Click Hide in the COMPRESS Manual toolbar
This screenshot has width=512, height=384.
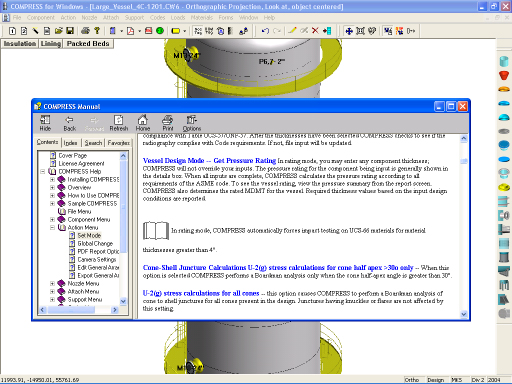45,123
